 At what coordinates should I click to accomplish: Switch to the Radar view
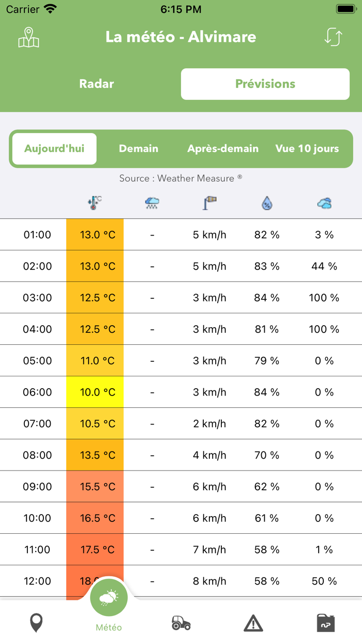[x=97, y=84]
